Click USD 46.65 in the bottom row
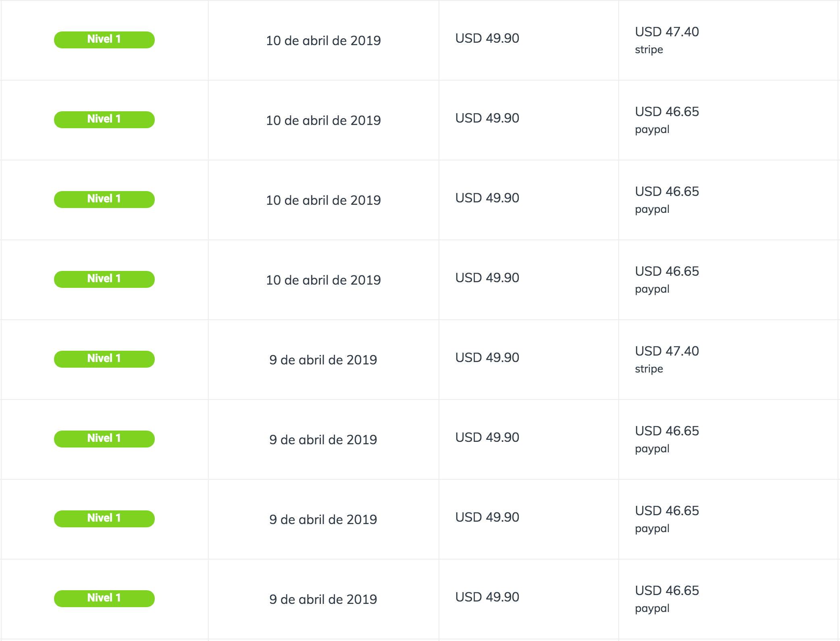840x641 pixels. click(x=667, y=591)
